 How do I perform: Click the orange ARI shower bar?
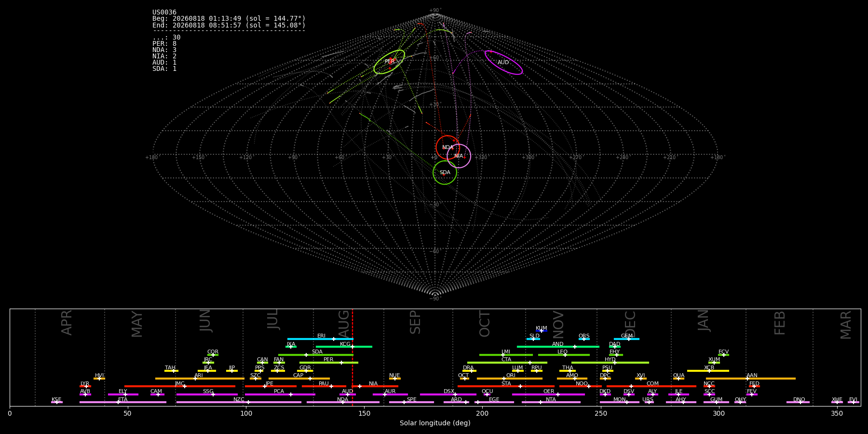tap(200, 379)
